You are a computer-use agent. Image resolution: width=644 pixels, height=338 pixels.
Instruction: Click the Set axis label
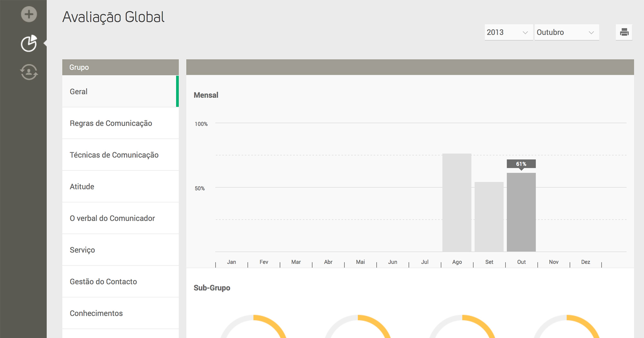pos(489,262)
